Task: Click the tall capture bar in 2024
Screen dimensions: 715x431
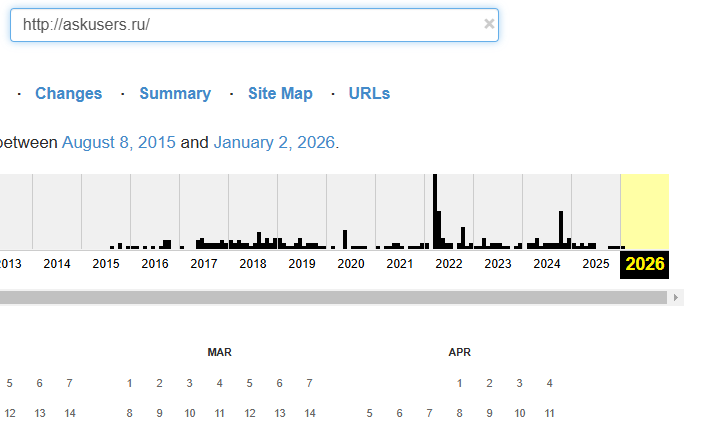Action: [561, 230]
